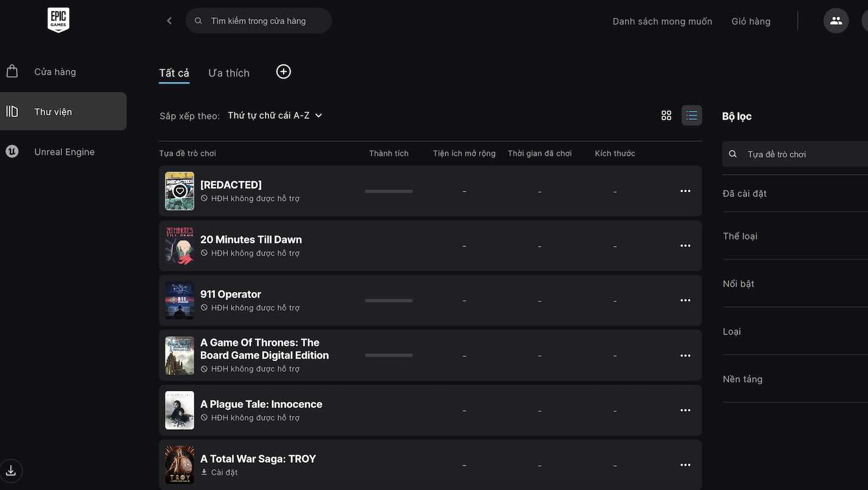Open more options for A Total War Saga: TROY
Screen dimensions: 868x490
685,465
